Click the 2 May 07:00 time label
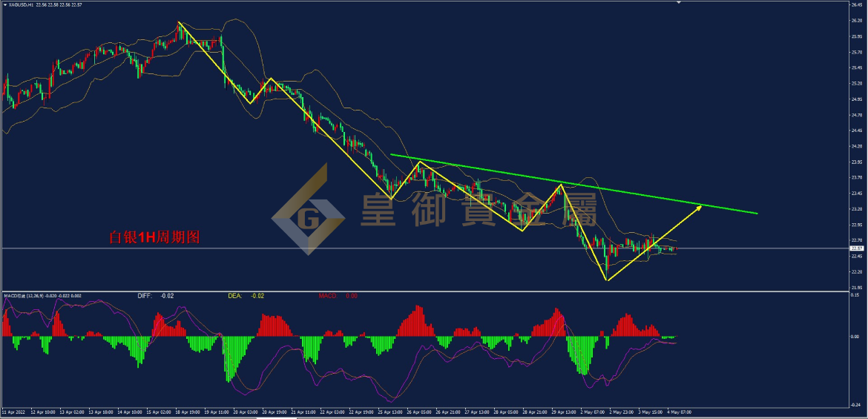The height and width of the screenshot is (419, 868). [592, 412]
